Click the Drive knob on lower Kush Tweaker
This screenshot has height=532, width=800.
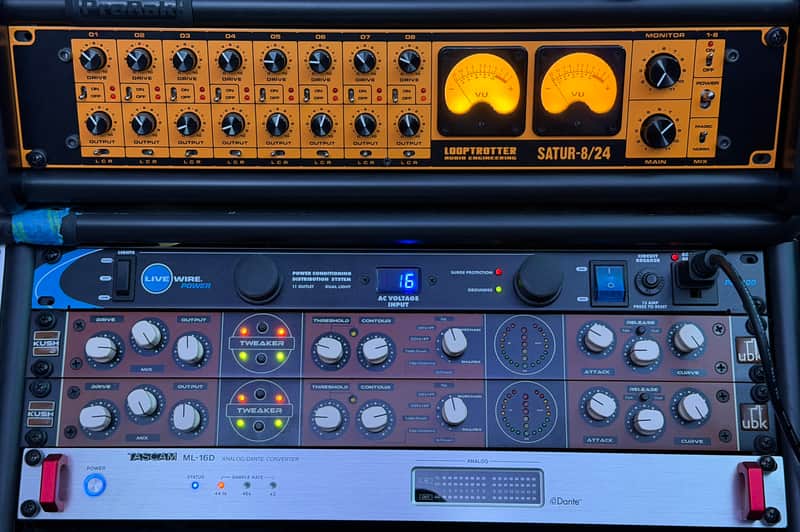point(96,417)
